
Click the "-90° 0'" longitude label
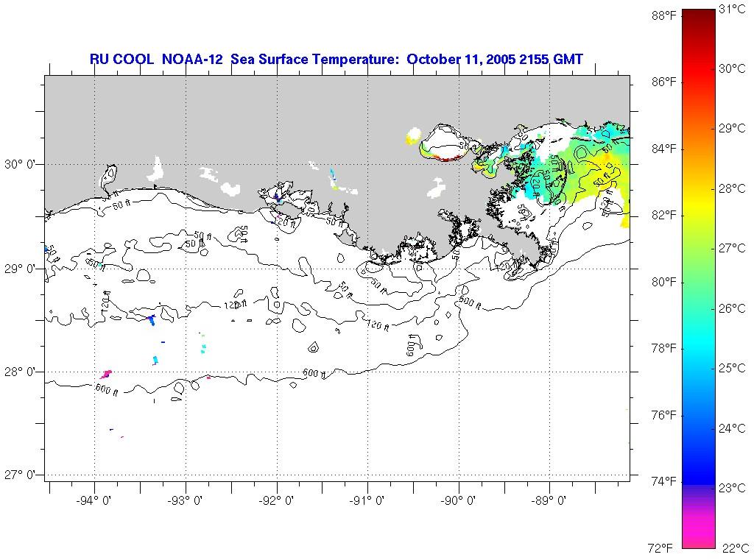(x=459, y=500)
